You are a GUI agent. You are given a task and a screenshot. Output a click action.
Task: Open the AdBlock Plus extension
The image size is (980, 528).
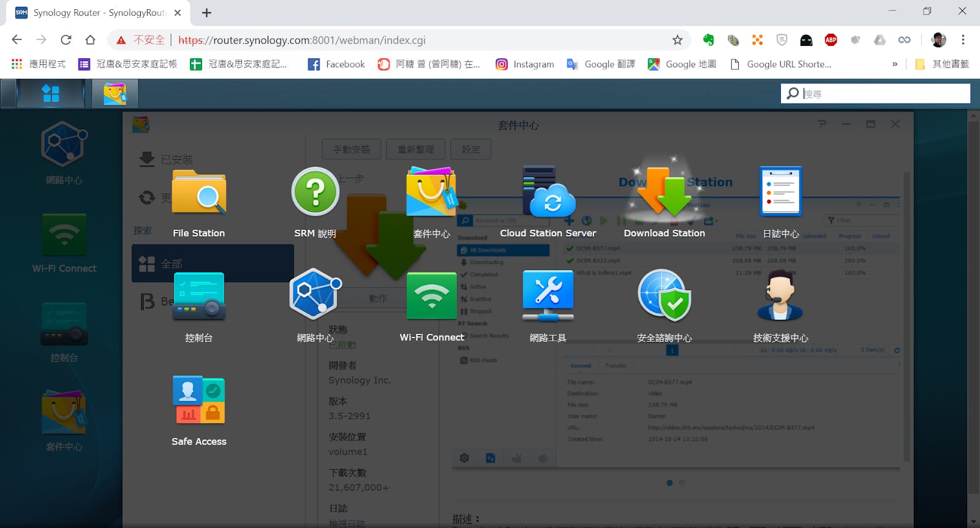click(x=831, y=40)
